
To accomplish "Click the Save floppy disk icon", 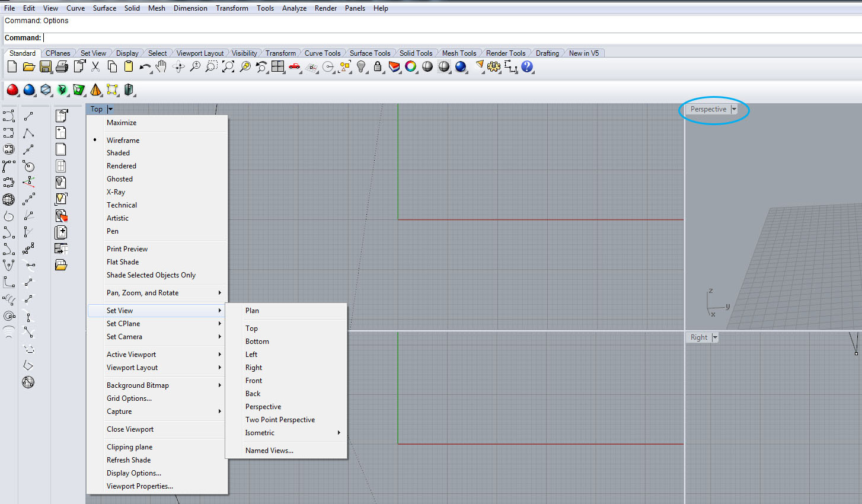I will click(45, 67).
